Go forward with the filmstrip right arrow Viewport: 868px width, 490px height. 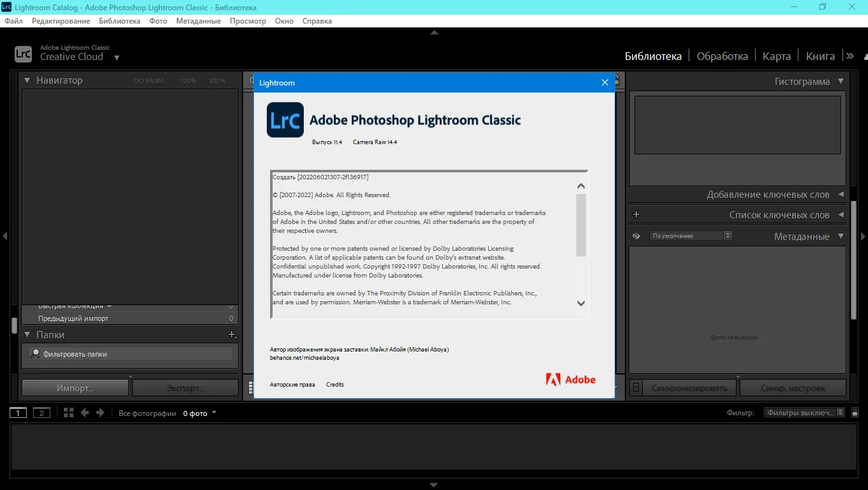point(100,413)
